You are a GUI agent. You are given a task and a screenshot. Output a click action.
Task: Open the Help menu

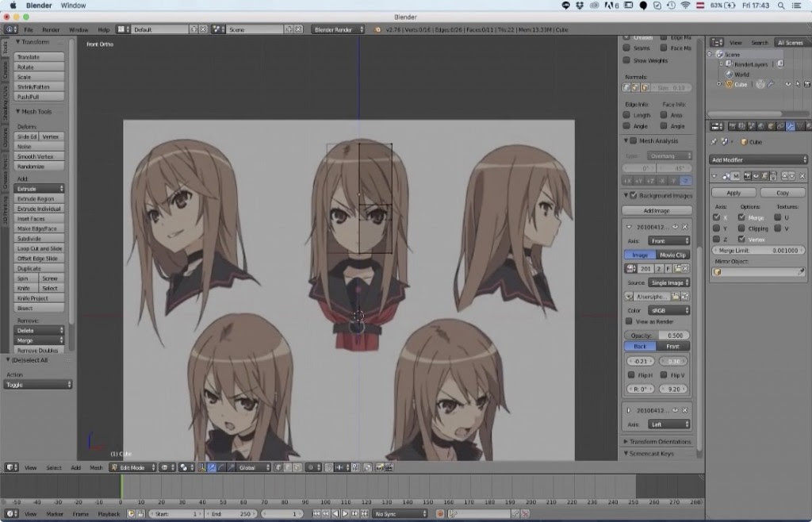104,29
